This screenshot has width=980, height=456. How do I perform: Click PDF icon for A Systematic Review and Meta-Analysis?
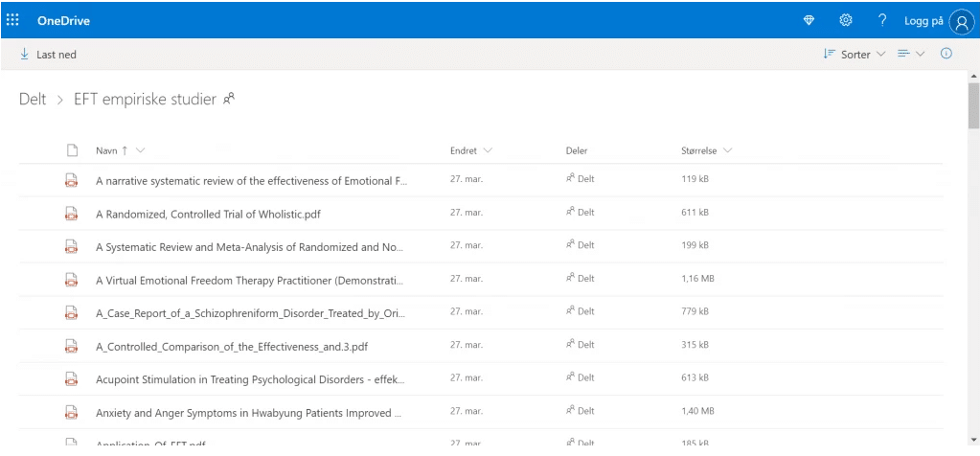point(71,246)
